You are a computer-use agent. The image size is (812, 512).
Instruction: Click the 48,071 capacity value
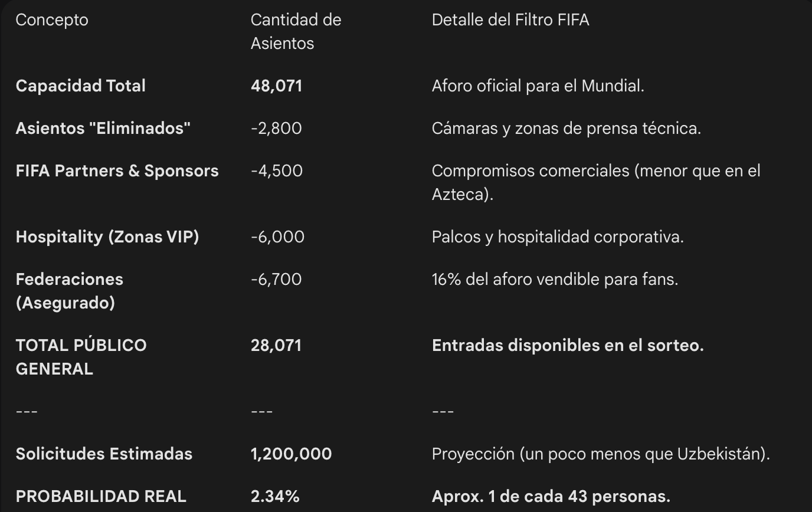pyautogui.click(x=276, y=86)
